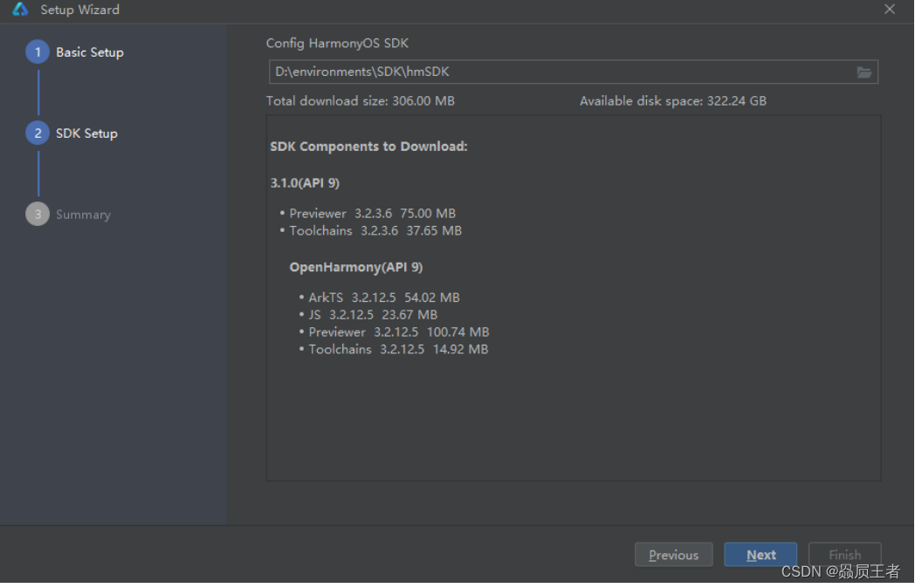The width and height of the screenshot is (915, 588).
Task: Click the step 2 circle icon
Action: 38,133
